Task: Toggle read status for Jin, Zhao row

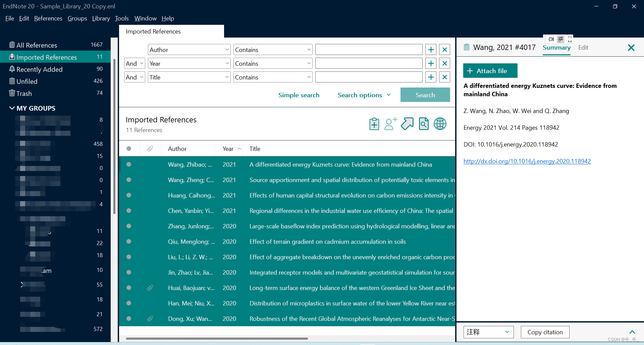Action: (x=129, y=272)
